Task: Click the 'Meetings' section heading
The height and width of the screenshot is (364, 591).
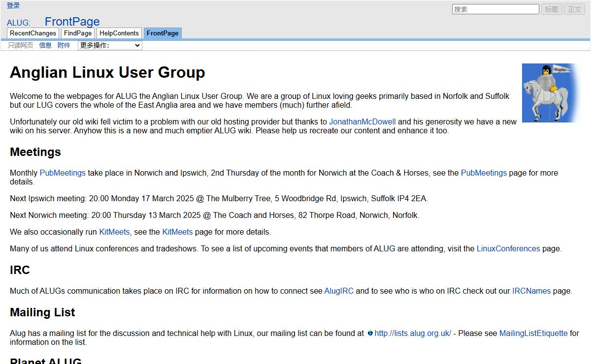Action: (35, 152)
